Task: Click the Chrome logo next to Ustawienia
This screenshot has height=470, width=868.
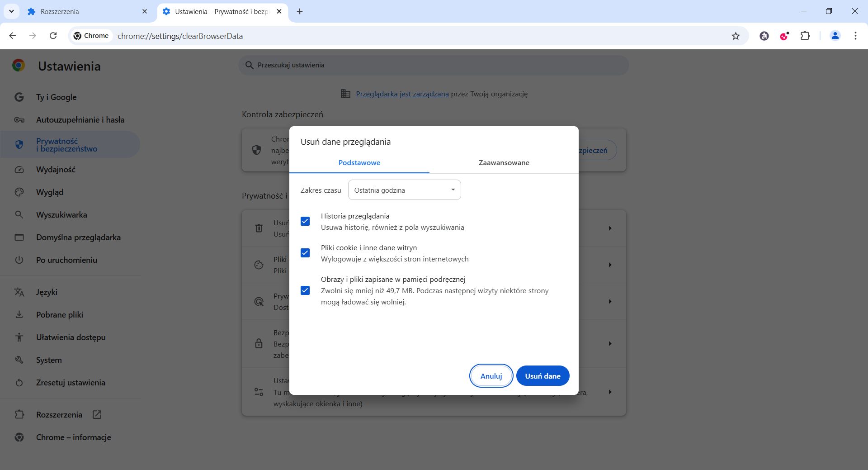Action: (18, 66)
